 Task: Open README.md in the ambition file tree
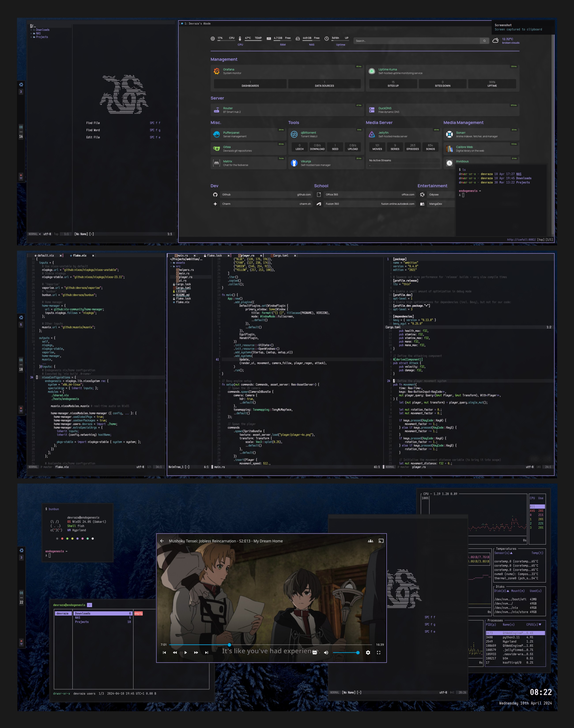coord(181,295)
